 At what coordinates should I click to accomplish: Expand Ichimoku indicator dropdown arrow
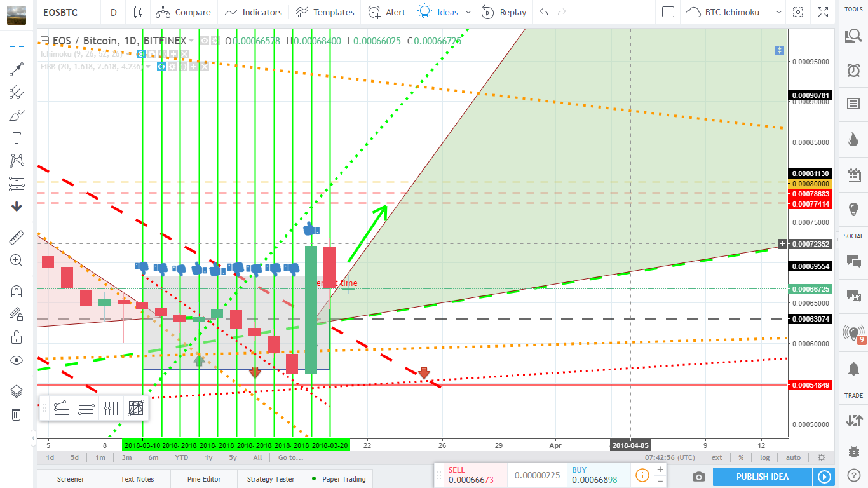click(128, 54)
